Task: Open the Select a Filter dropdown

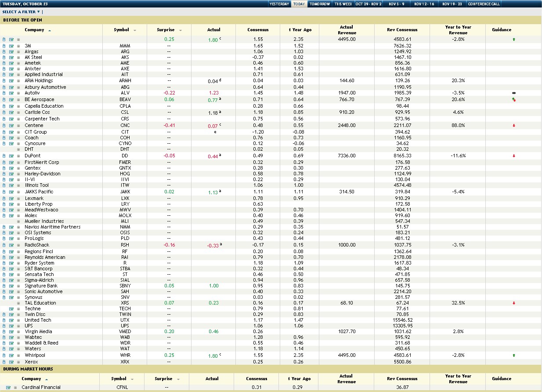Action: (22, 12)
